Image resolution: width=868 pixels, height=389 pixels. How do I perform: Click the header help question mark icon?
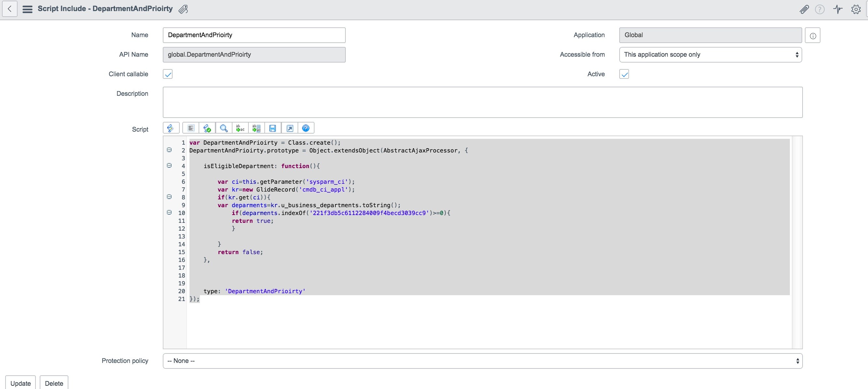[819, 9]
